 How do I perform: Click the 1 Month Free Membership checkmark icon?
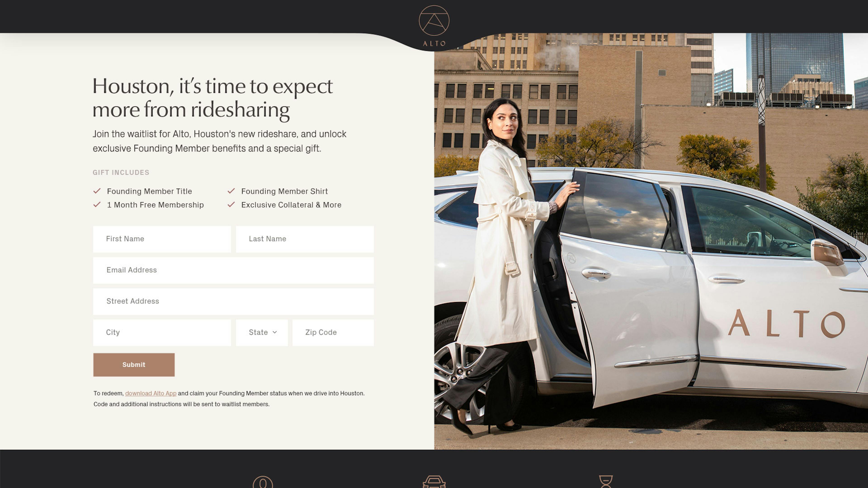pyautogui.click(x=97, y=204)
